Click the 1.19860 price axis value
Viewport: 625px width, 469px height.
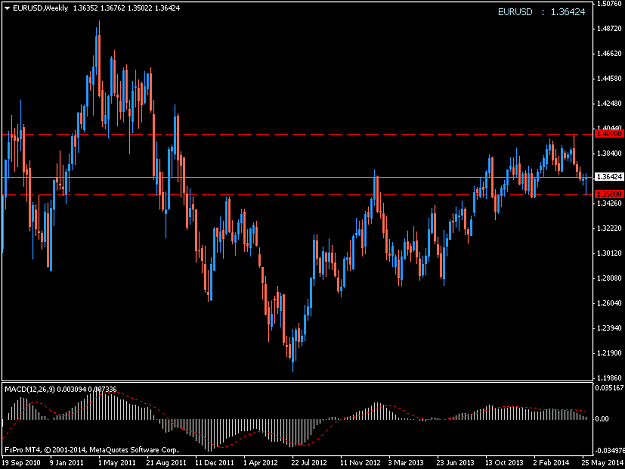609,378
